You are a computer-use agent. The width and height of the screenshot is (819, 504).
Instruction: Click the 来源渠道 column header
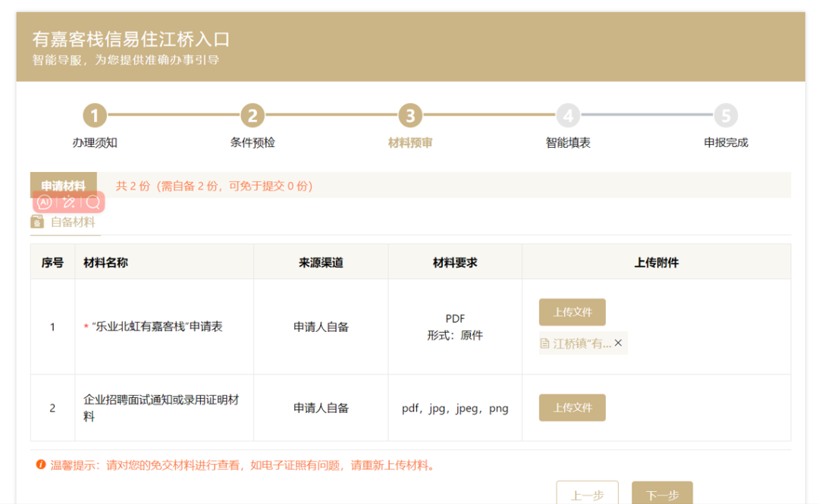(x=321, y=262)
